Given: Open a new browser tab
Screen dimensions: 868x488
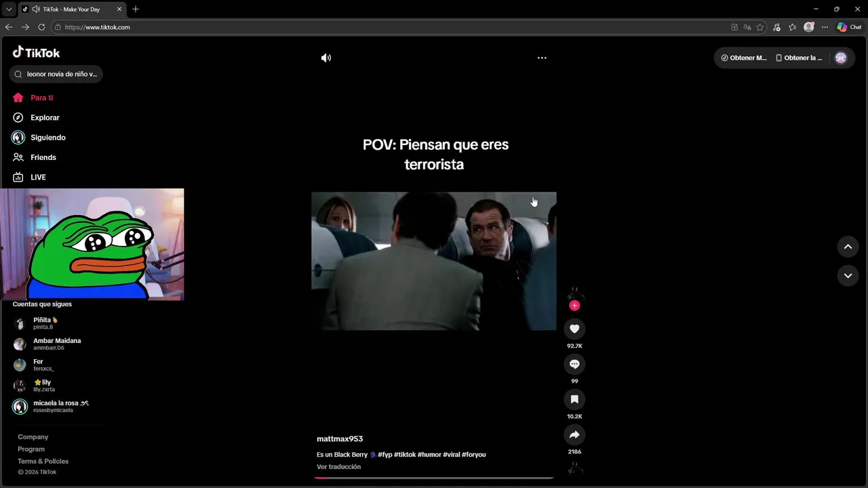Looking at the screenshot, I should pyautogui.click(x=136, y=9).
